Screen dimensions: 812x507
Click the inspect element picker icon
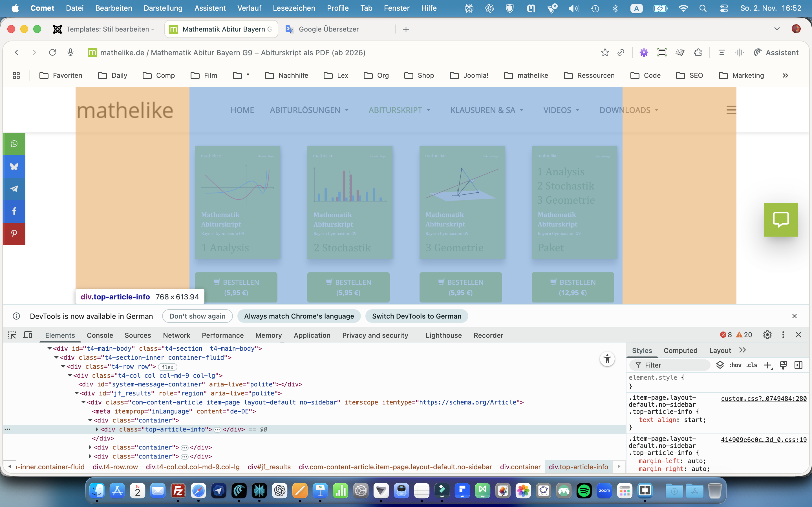(12, 335)
